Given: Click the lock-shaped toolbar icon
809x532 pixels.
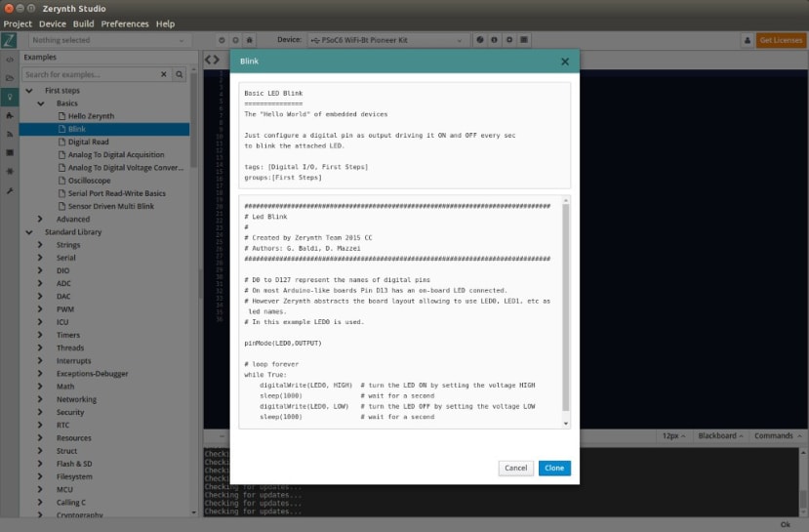Looking at the screenshot, I should pyautogui.click(x=250, y=40).
